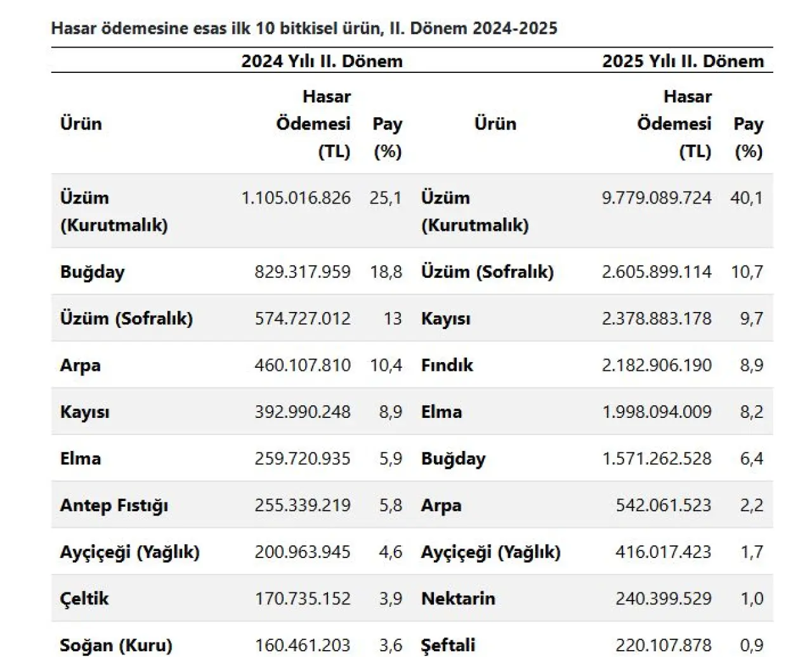Image resolution: width=812 pixels, height=657 pixels.
Task: Click the Soğan (Kuru) product cell
Action: [116, 646]
